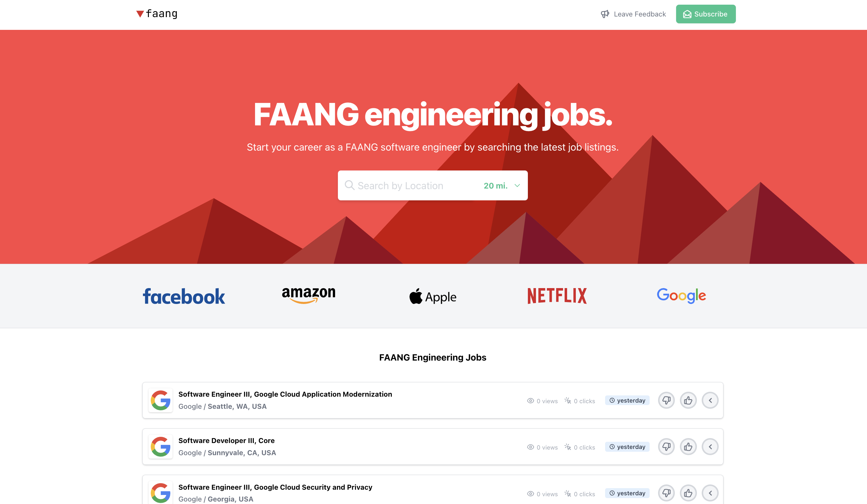Click the Google logo thumbnail on the Seattle job listing
Viewport: 867px width, 504px height.
[x=160, y=400]
